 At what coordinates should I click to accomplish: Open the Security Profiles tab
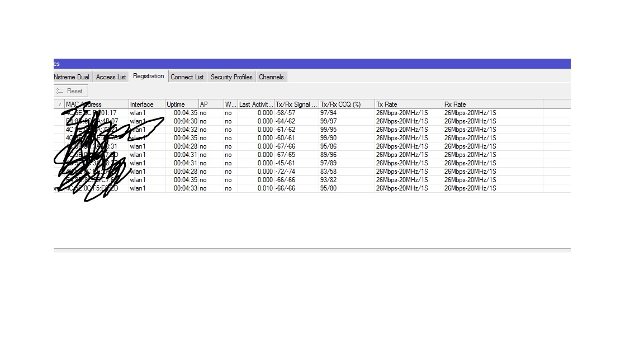point(231,77)
